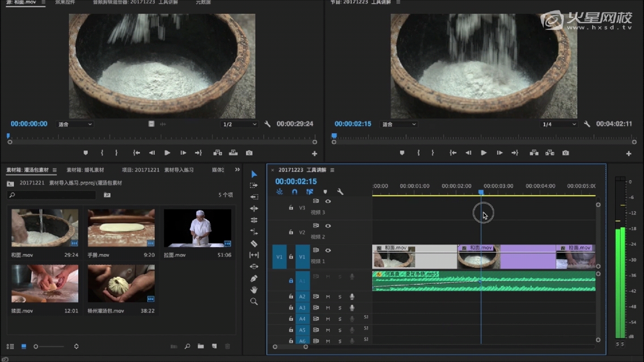This screenshot has width=644, height=362.
Task: Step back one frame in Source monitor
Action: [x=152, y=153]
